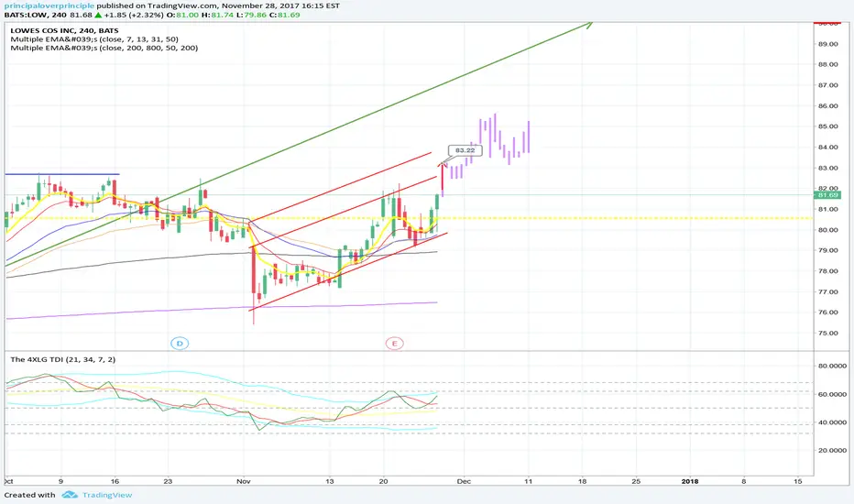
Task: Click the 60.0000 TDI axis label
Action: point(832,394)
